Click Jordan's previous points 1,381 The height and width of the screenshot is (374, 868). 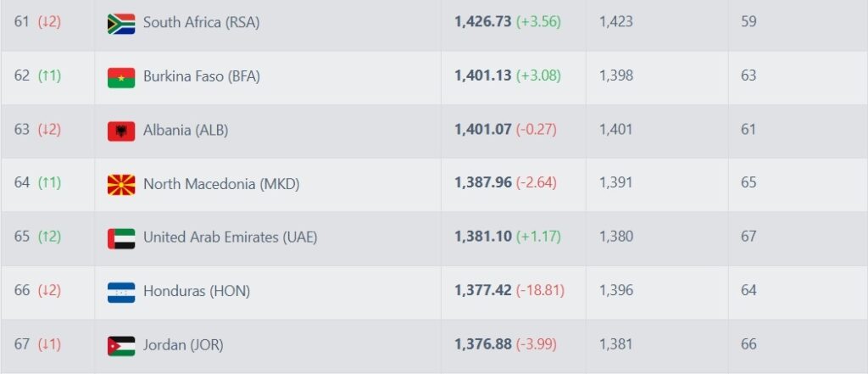click(x=615, y=345)
